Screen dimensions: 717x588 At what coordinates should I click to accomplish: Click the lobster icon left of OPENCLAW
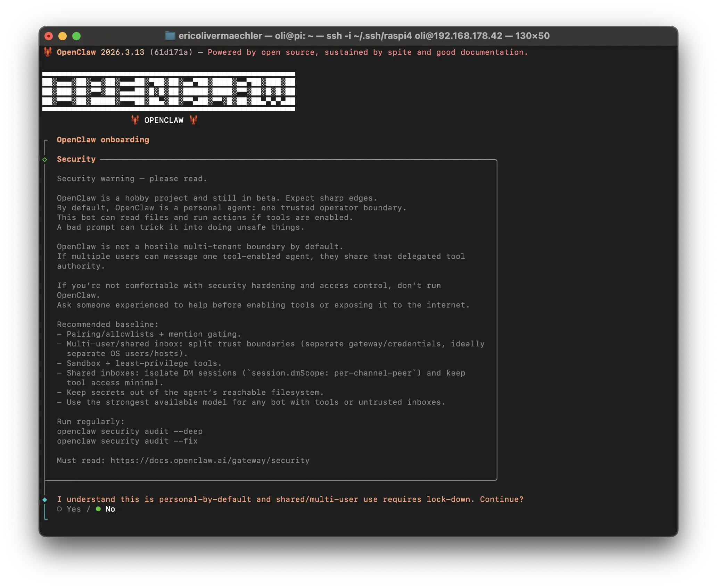(135, 120)
